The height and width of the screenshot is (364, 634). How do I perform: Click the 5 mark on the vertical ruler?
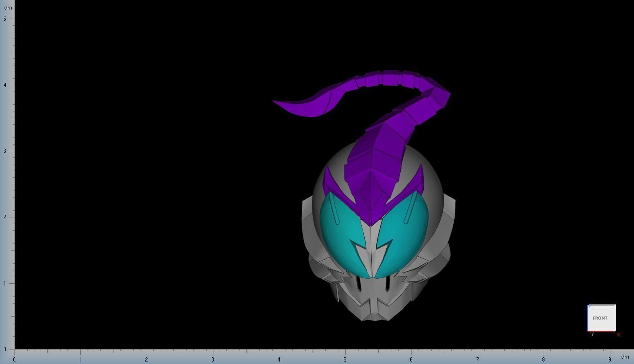tap(5, 19)
